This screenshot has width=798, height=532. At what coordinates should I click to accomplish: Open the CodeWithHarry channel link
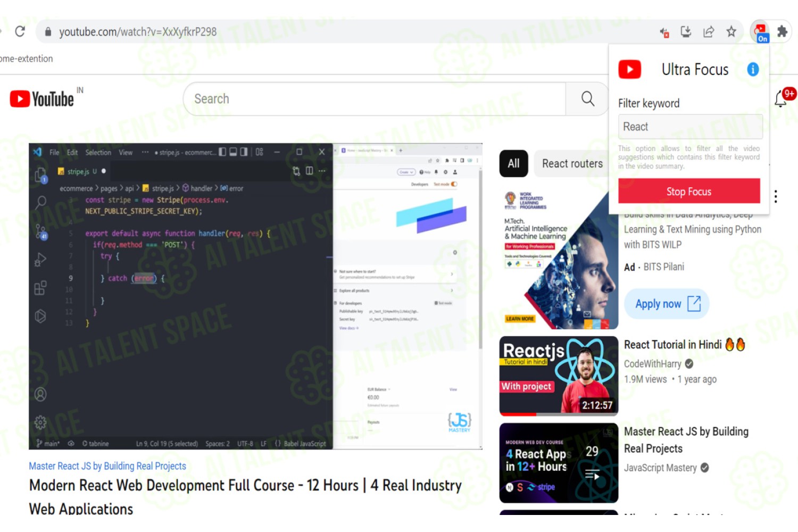click(652, 364)
